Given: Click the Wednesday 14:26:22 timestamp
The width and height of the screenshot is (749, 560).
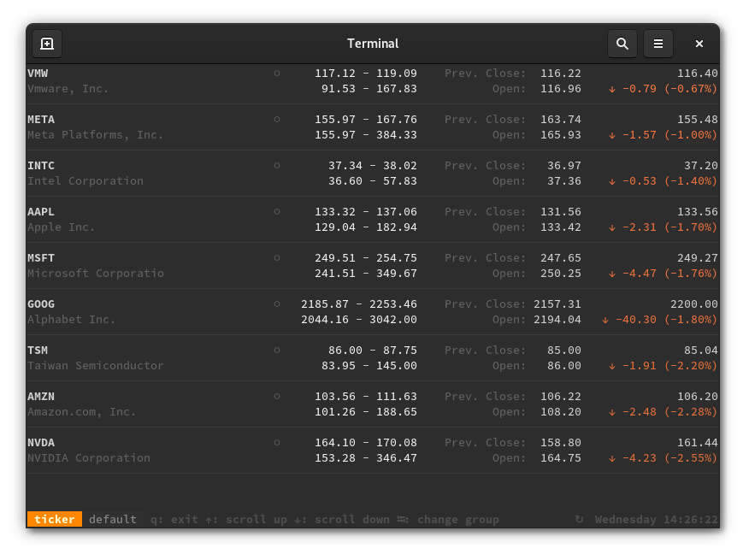Looking at the screenshot, I should pyautogui.click(x=657, y=519).
